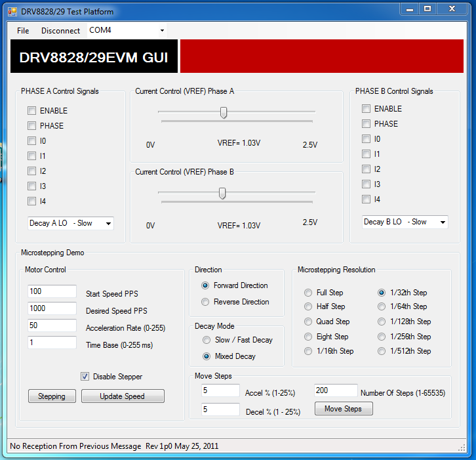
Task: Check the Phase B PHASE checkbox
Action: pyautogui.click(x=366, y=123)
